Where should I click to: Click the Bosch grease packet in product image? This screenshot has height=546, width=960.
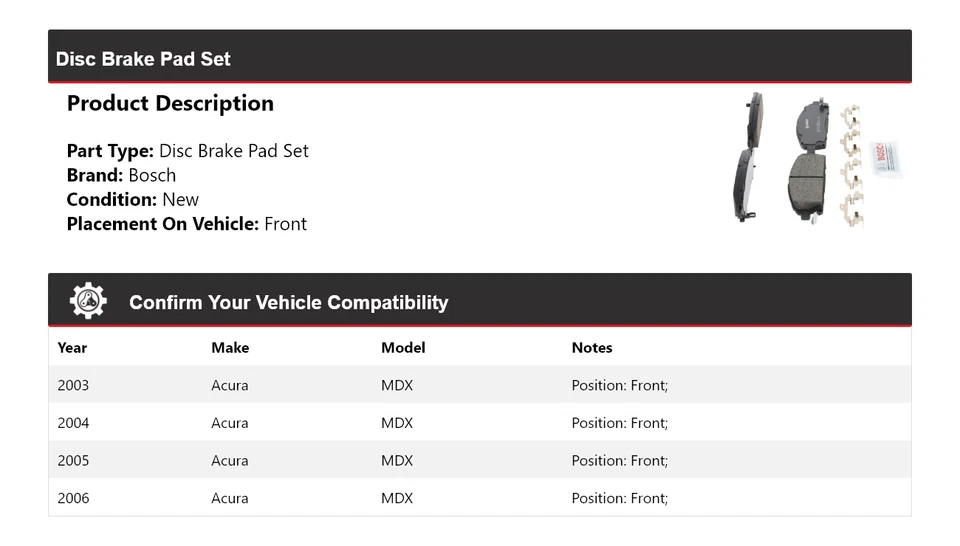point(888,158)
